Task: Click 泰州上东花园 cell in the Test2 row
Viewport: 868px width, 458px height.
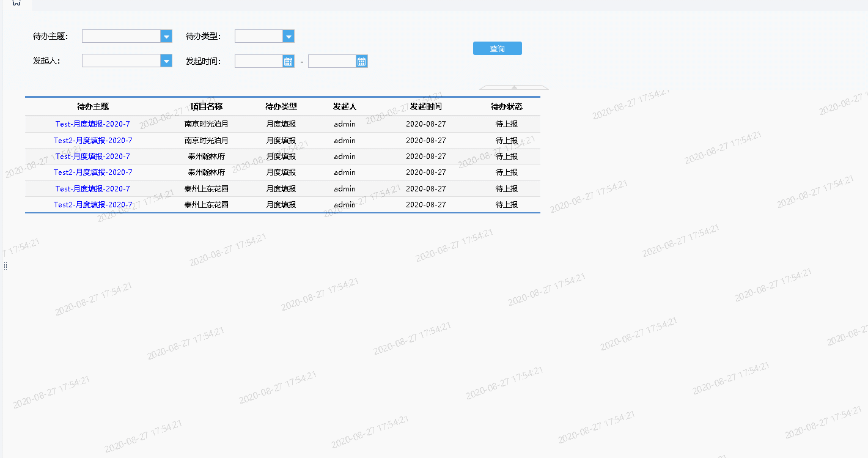Action: coord(207,205)
